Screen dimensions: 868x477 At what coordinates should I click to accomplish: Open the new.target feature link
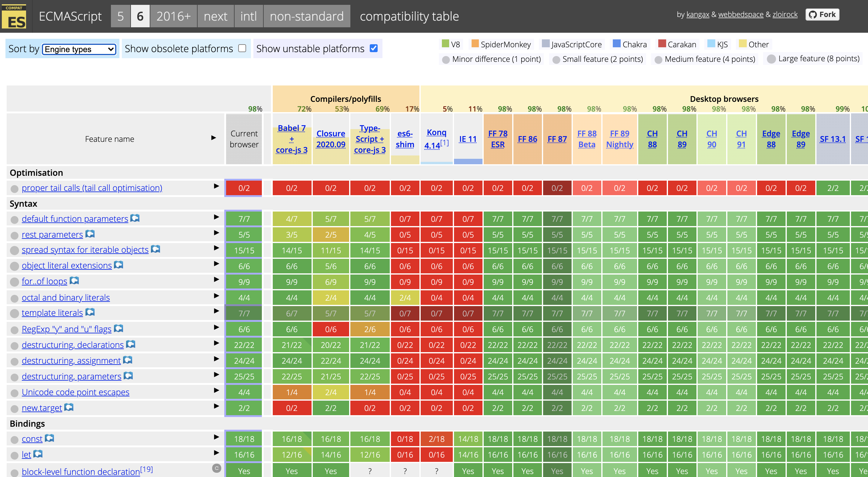[x=42, y=408]
